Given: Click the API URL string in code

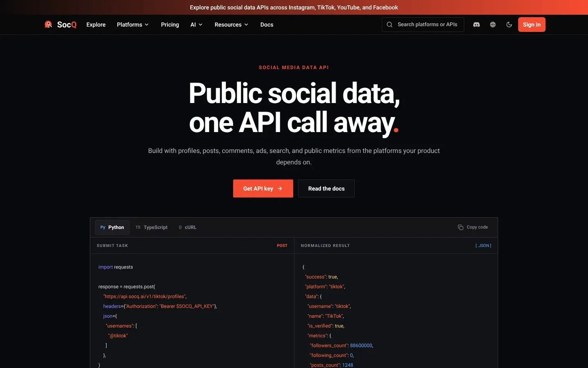Looking at the screenshot, I should coord(145,296).
